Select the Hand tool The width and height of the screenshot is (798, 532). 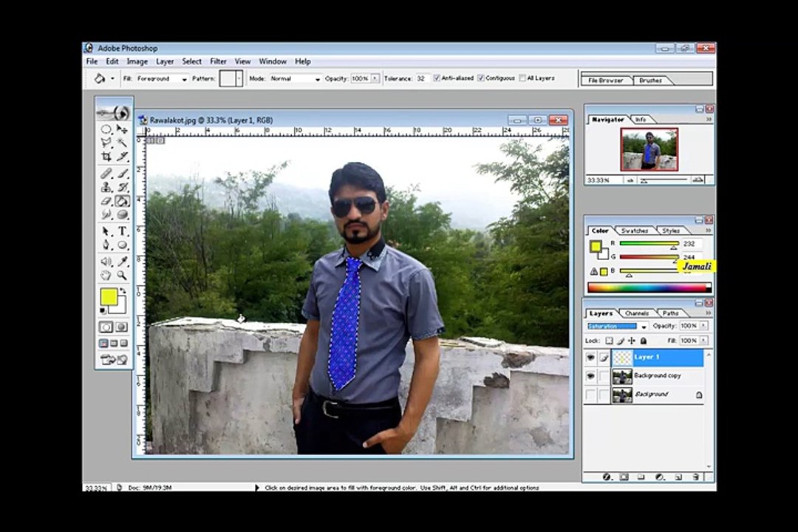[106, 276]
